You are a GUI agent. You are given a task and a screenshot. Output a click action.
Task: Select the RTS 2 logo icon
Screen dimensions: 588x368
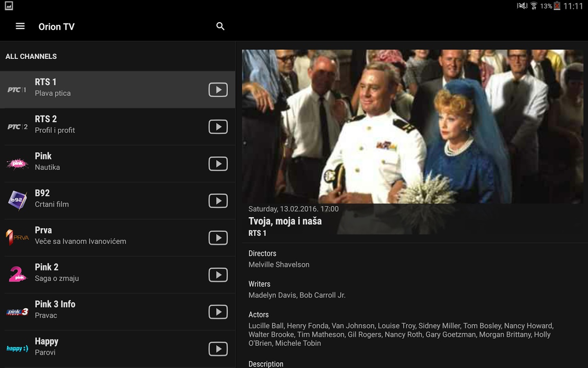[17, 126]
